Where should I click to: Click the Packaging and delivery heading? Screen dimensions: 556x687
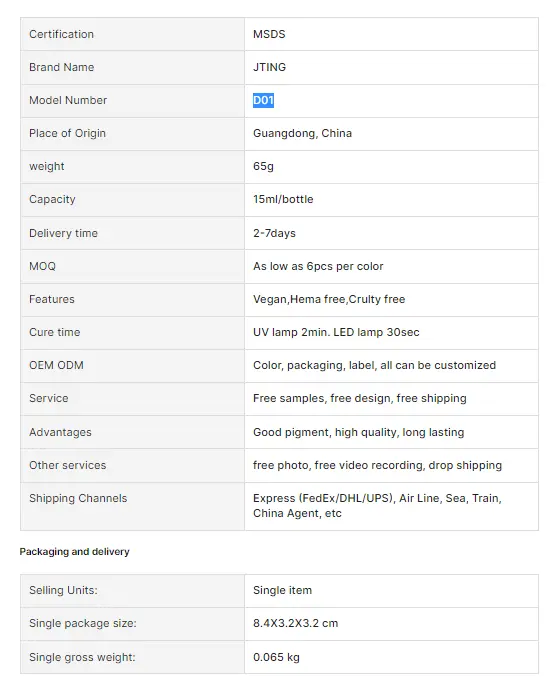(x=74, y=552)
